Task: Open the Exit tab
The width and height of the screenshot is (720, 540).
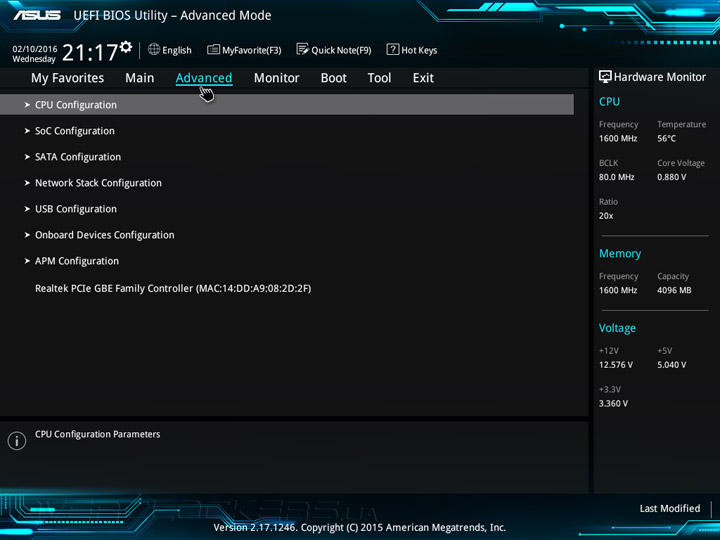Action: [x=423, y=78]
